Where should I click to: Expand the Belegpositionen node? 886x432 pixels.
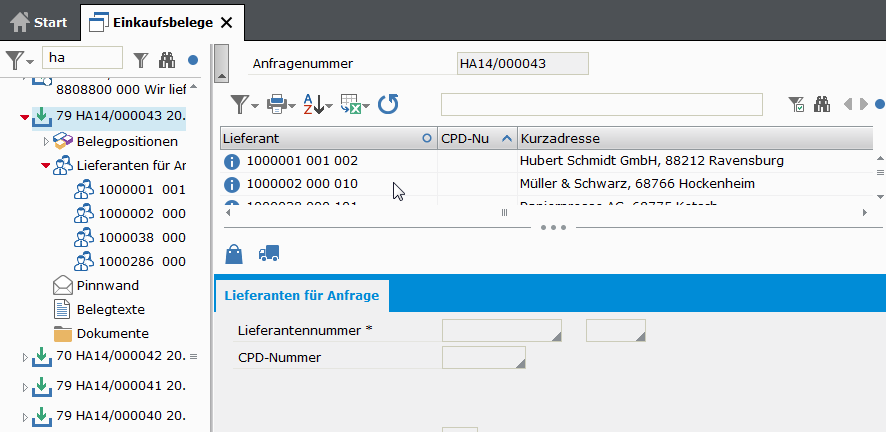[x=46, y=141]
